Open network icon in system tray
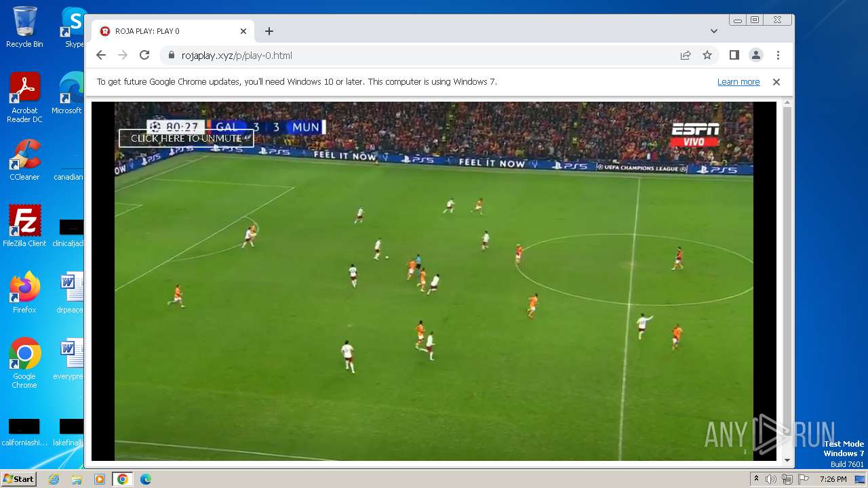The height and width of the screenshot is (488, 868). pos(787,479)
